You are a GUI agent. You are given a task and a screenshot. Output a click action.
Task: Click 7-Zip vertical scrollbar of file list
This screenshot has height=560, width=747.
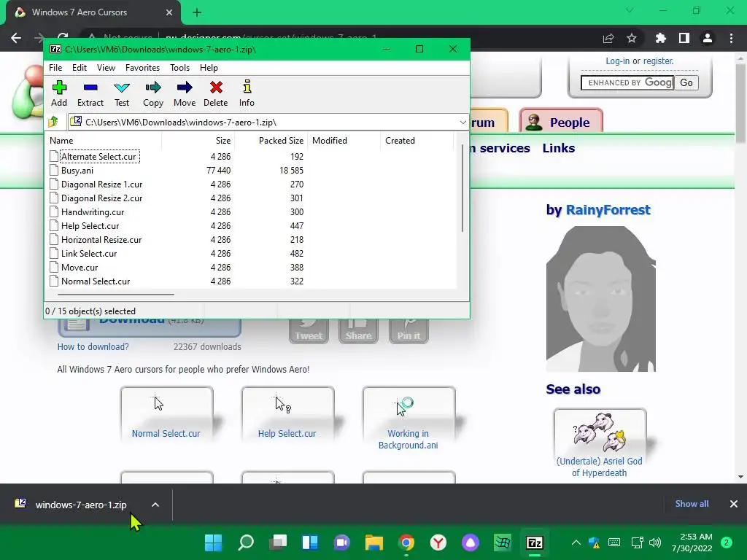click(462, 189)
